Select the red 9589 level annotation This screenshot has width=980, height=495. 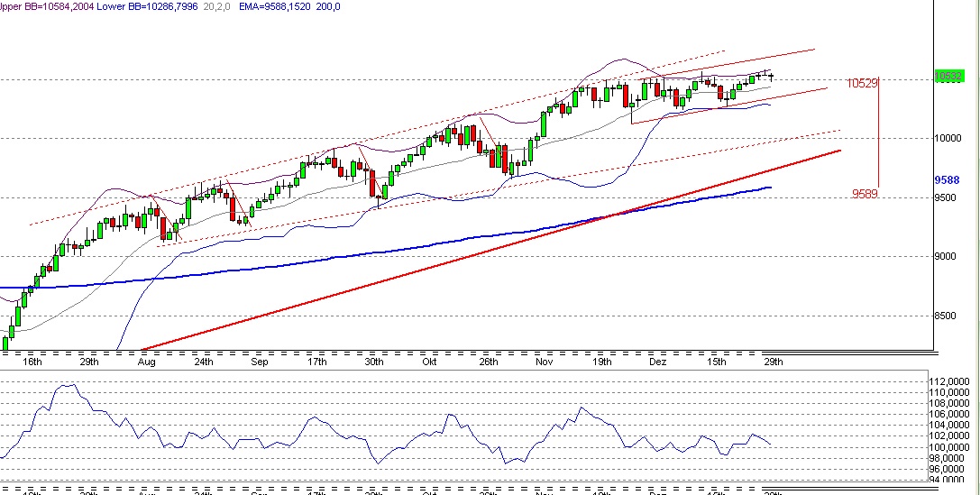[x=863, y=193]
